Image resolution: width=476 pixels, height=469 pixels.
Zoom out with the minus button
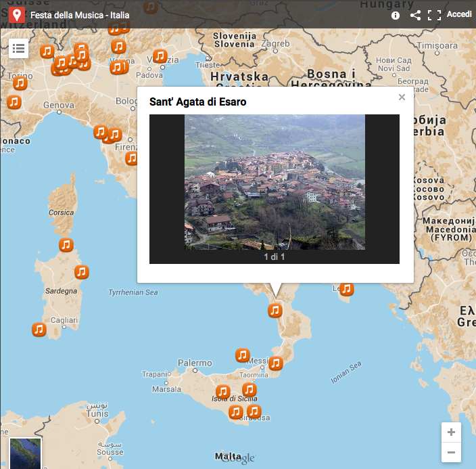[451, 452]
